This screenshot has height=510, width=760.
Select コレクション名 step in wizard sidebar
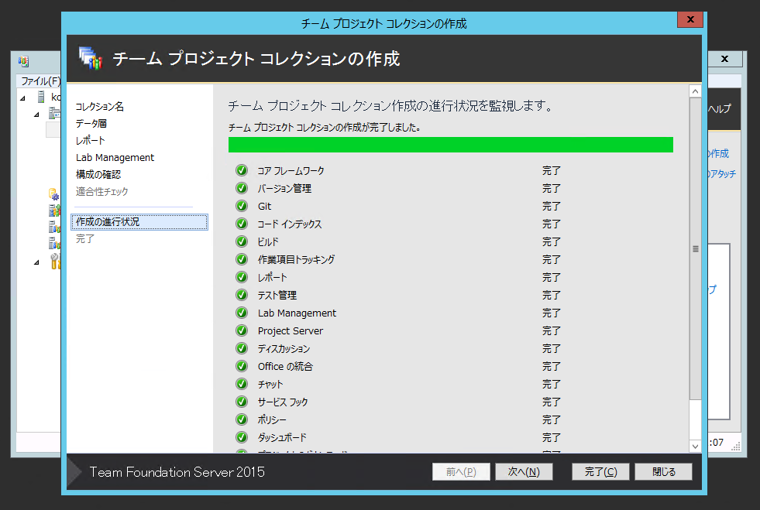click(99, 106)
